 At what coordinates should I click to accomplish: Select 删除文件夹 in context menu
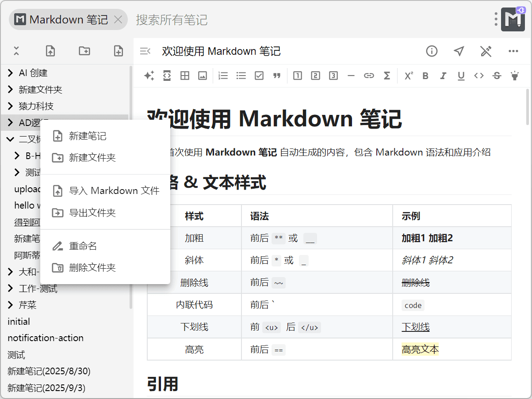92,268
